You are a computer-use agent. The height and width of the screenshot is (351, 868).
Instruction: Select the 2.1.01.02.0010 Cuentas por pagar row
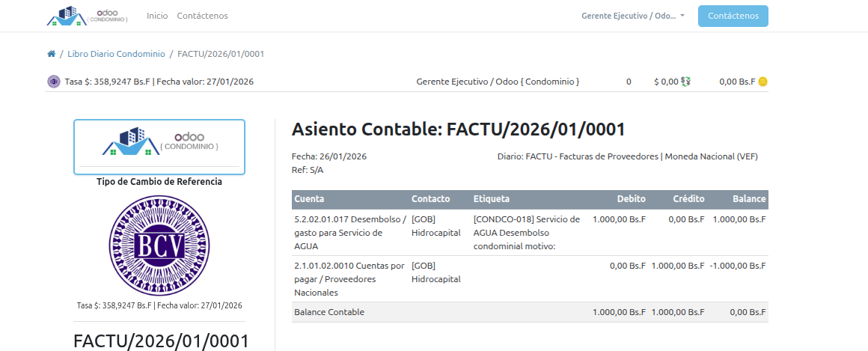coord(350,278)
